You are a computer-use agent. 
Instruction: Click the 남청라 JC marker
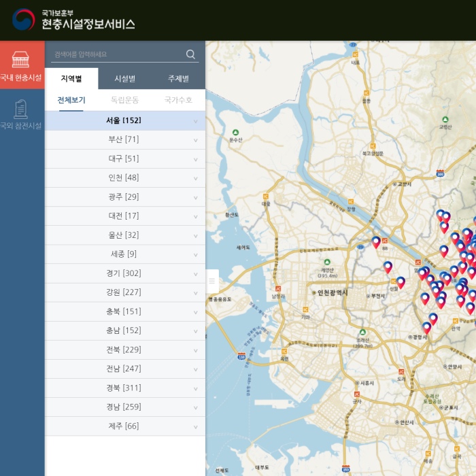pos(277,289)
